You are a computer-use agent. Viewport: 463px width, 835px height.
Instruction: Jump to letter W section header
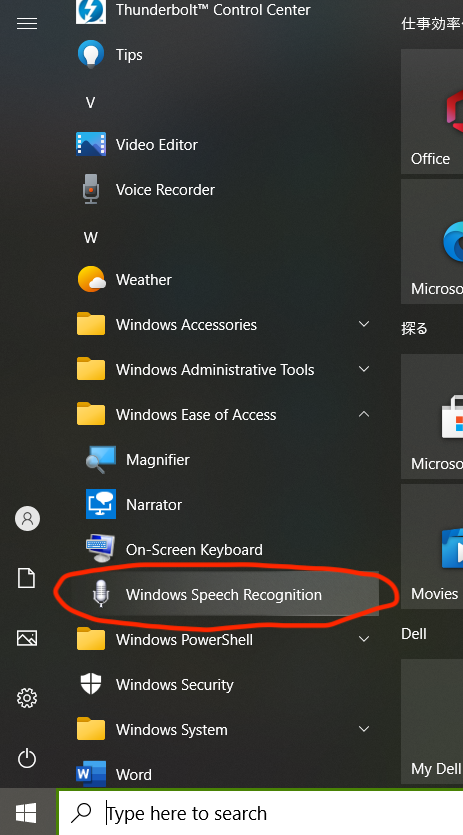coord(91,238)
